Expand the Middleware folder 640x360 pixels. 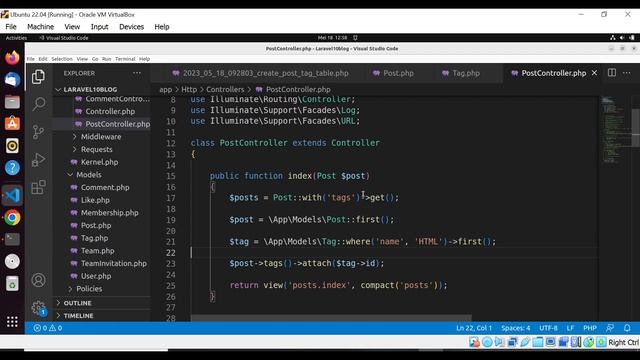(102, 137)
